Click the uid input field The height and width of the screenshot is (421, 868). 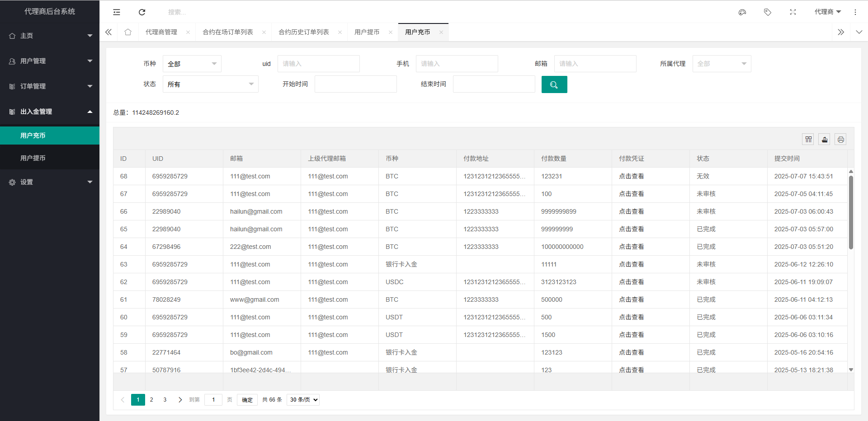pos(318,64)
